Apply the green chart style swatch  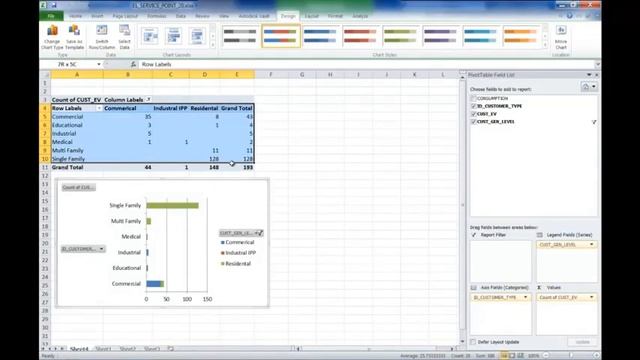coord(400,36)
